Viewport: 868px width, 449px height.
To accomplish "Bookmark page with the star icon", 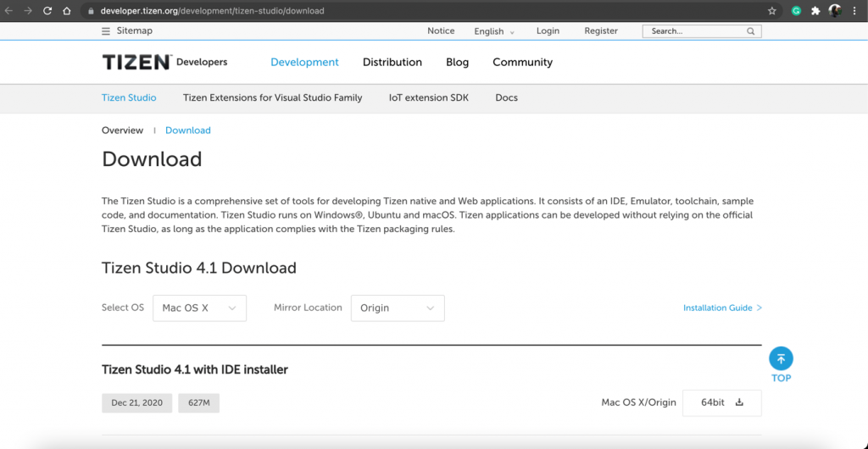I will click(x=771, y=10).
